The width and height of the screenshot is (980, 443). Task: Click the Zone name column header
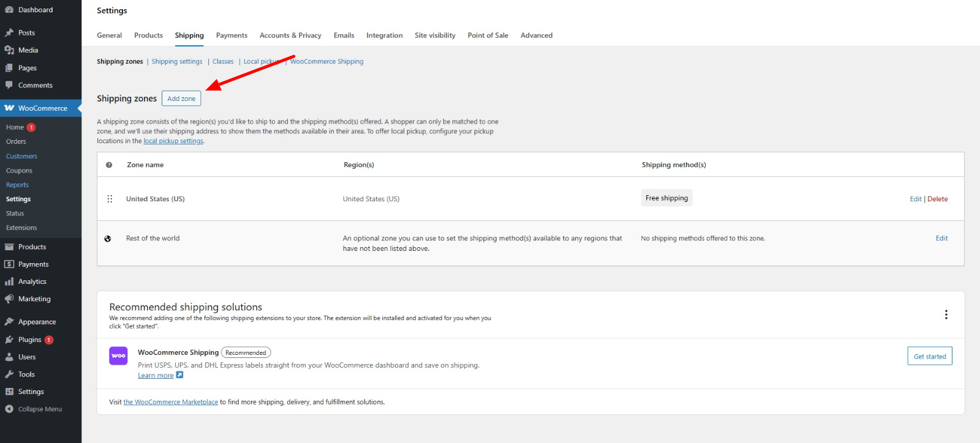[x=145, y=165]
